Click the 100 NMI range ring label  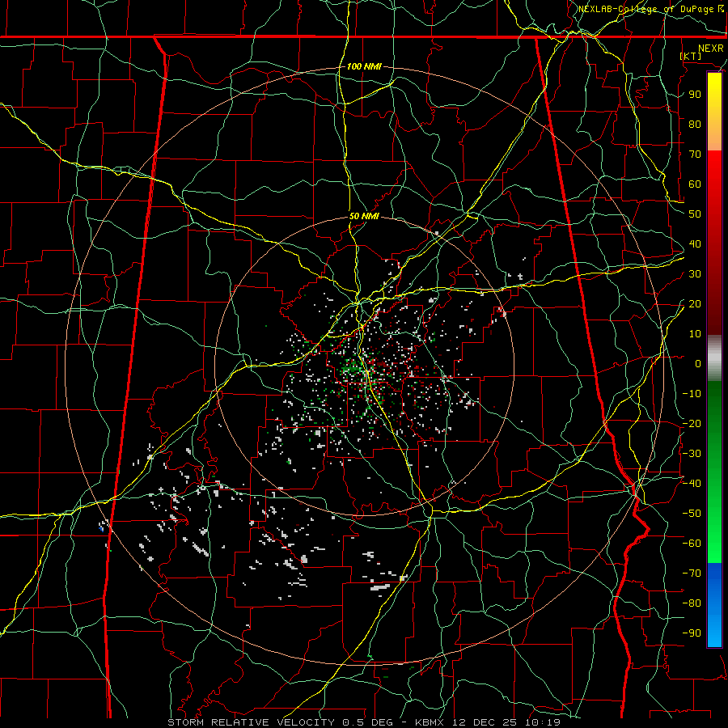[x=364, y=67]
